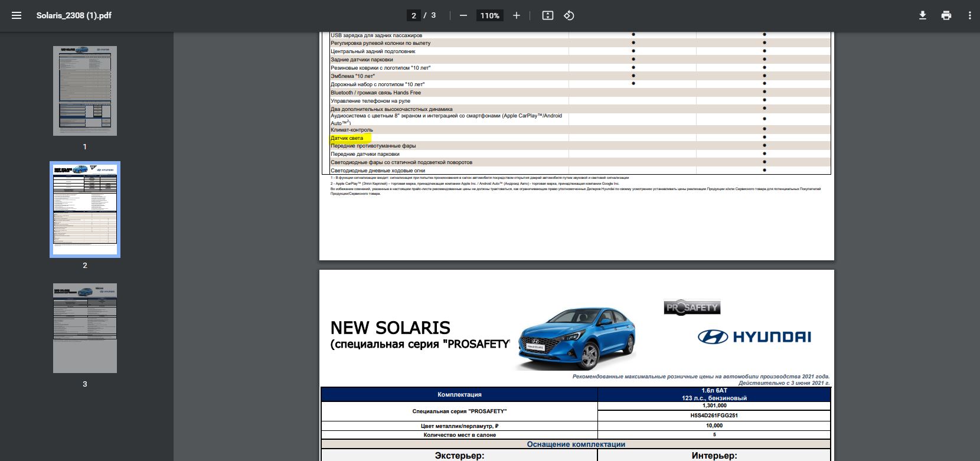Click 'Оснащение комплектации' section header
The image size is (980, 461).
[576, 444]
